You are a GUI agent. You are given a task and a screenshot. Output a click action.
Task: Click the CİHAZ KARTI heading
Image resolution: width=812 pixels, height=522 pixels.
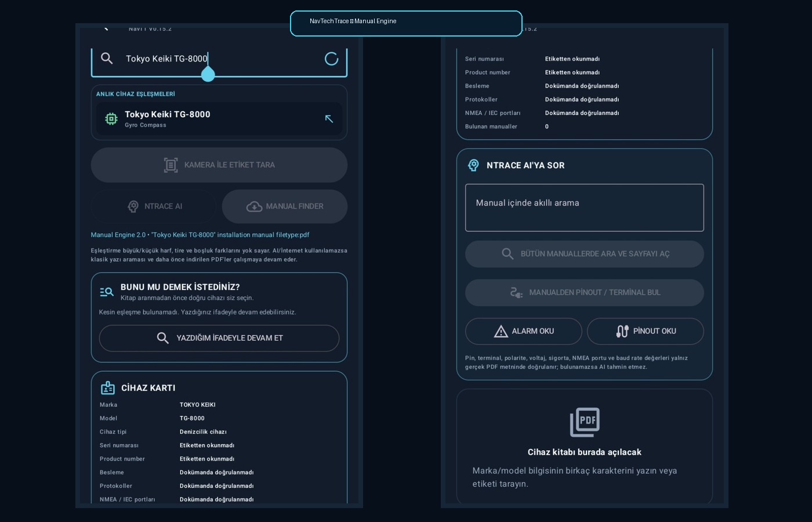click(148, 388)
